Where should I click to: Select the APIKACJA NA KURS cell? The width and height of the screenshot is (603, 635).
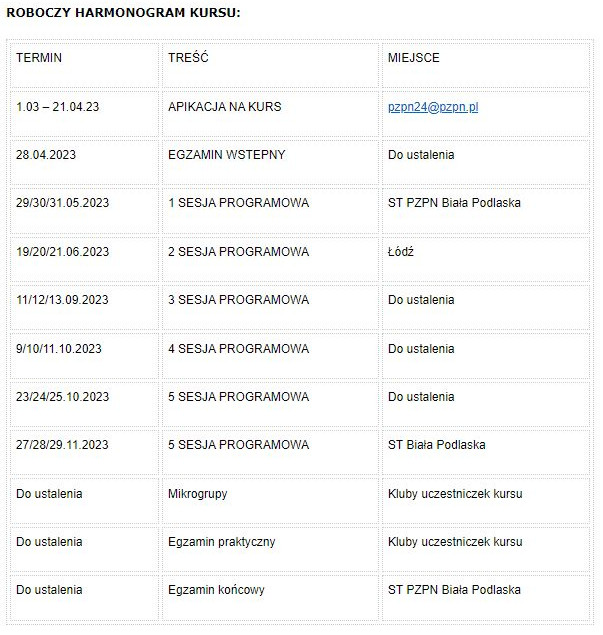point(224,107)
